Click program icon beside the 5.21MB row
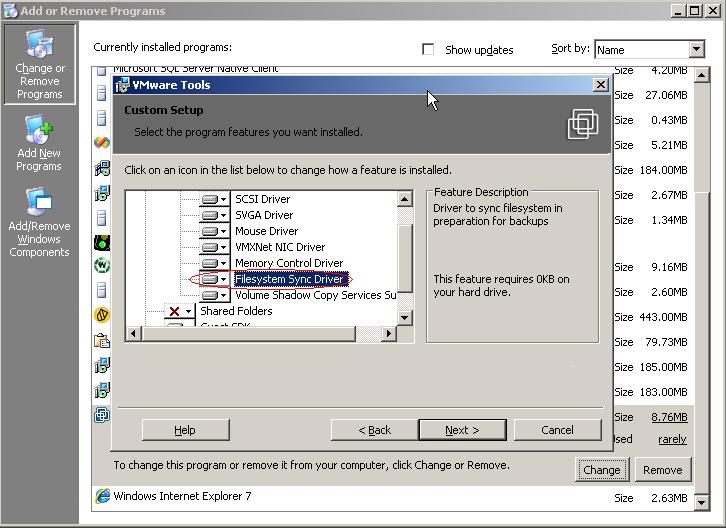Screen dimensions: 726x528 102,143
